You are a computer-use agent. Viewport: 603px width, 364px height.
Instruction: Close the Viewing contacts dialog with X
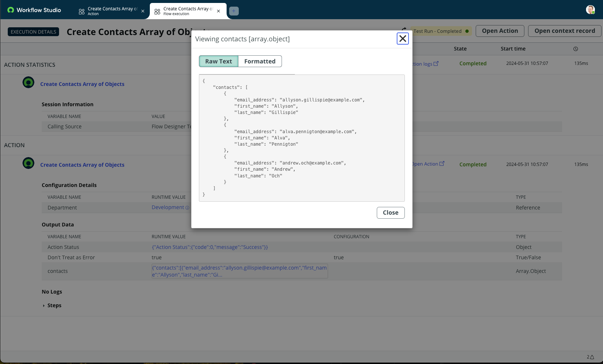pyautogui.click(x=403, y=38)
